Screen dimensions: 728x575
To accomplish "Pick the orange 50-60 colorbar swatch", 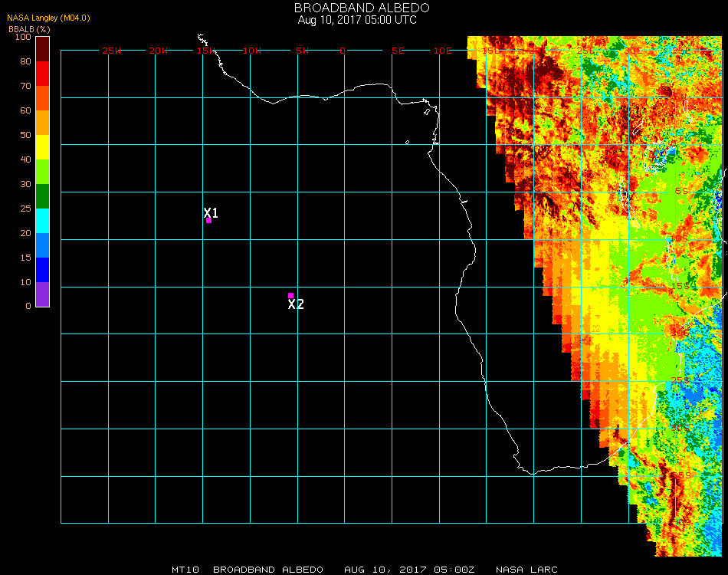I will click(42, 123).
